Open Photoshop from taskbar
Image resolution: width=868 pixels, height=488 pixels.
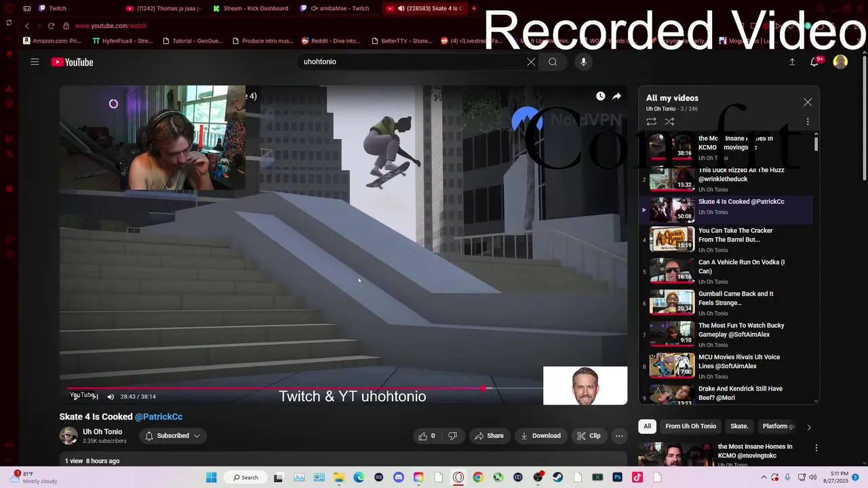(618, 477)
